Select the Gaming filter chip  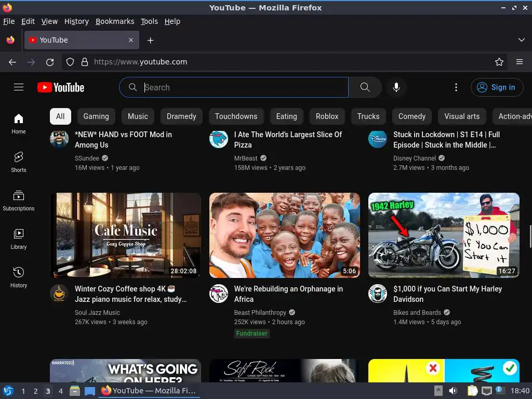click(x=96, y=116)
